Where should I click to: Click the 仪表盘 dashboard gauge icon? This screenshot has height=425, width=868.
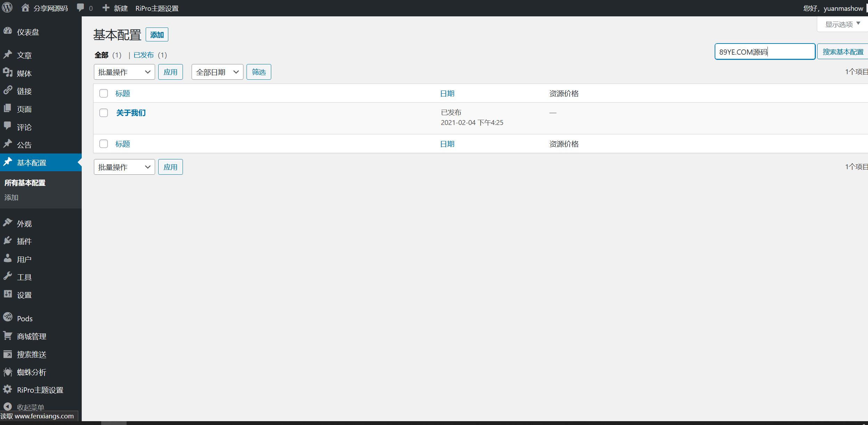point(8,31)
